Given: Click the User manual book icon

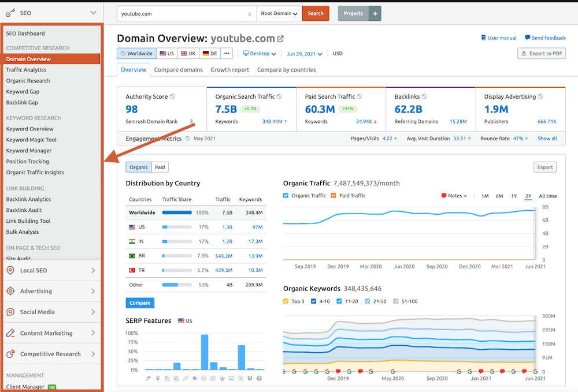Looking at the screenshot, I should click(x=484, y=38).
